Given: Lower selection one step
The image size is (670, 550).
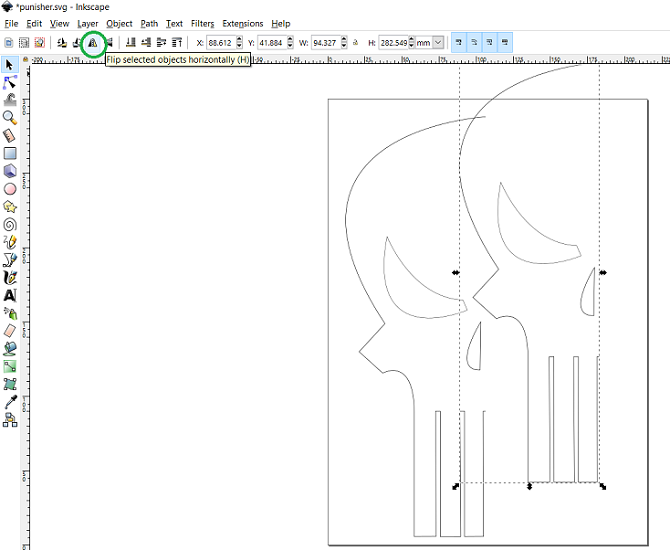Looking at the screenshot, I should (146, 43).
